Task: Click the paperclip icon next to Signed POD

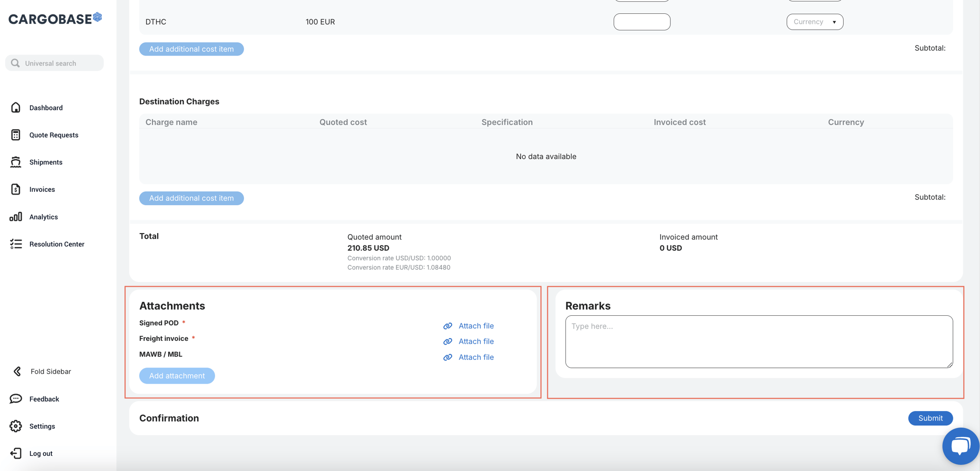Action: tap(447, 326)
